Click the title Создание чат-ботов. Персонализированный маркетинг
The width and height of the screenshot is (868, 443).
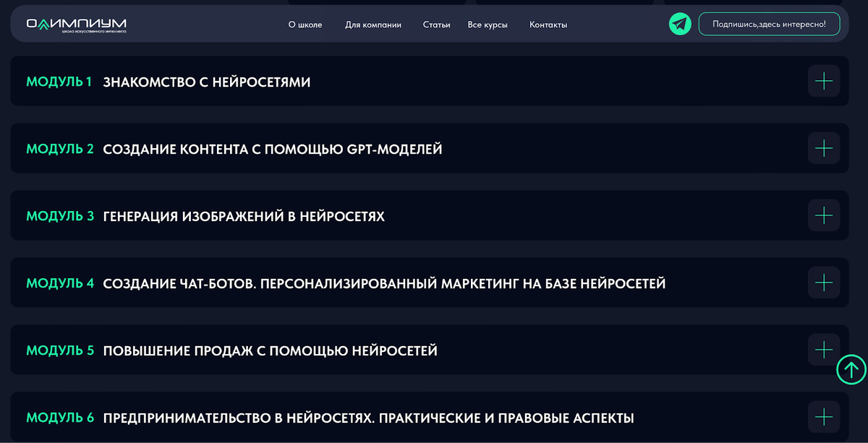[384, 284]
